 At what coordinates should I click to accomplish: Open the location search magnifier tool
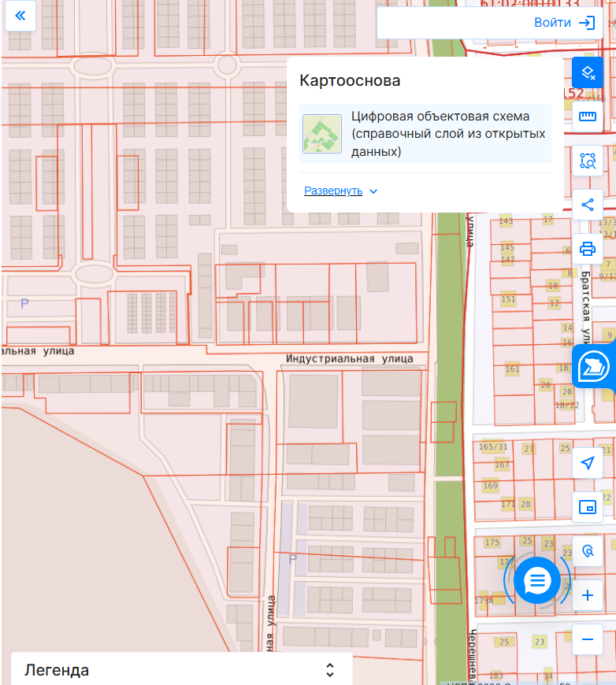588,551
